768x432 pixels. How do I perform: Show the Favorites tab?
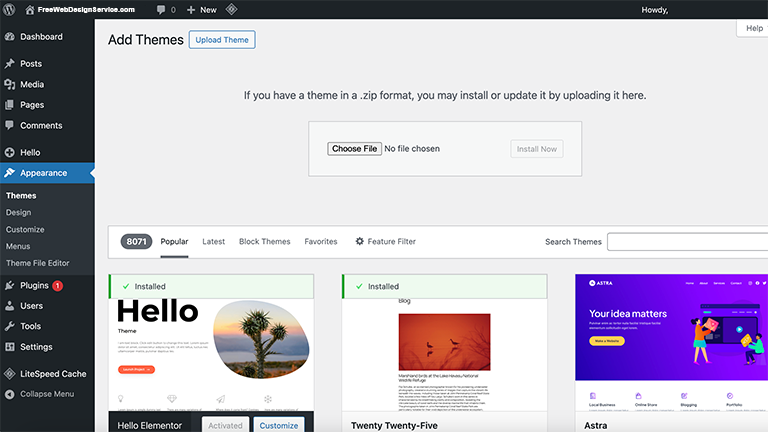tap(321, 241)
